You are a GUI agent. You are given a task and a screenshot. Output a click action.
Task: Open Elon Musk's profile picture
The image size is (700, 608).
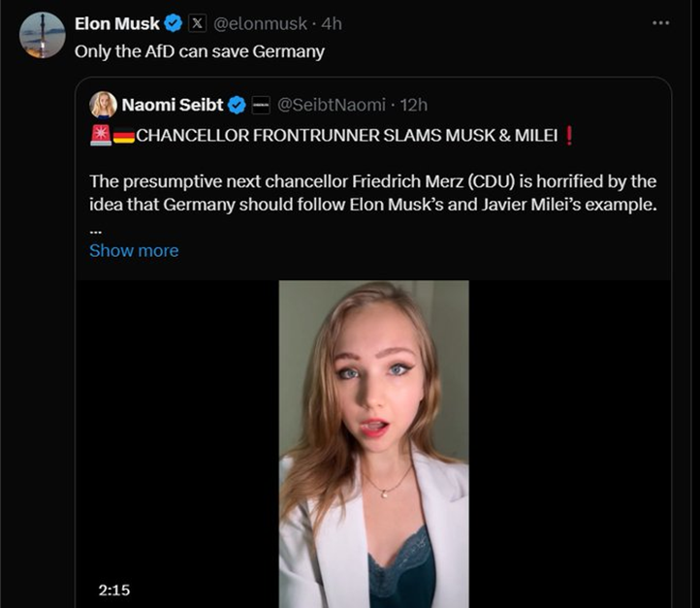pyautogui.click(x=43, y=36)
